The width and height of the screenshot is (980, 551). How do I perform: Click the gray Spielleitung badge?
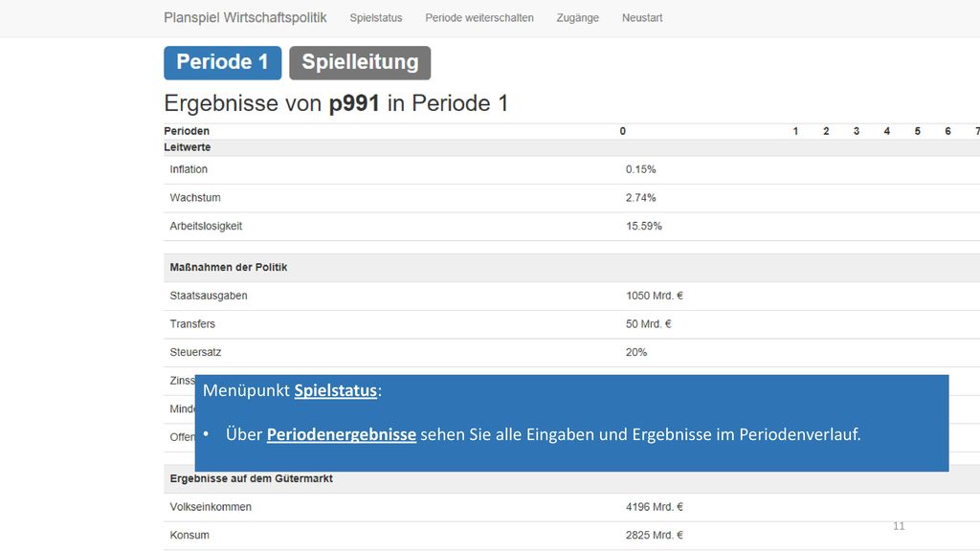360,62
